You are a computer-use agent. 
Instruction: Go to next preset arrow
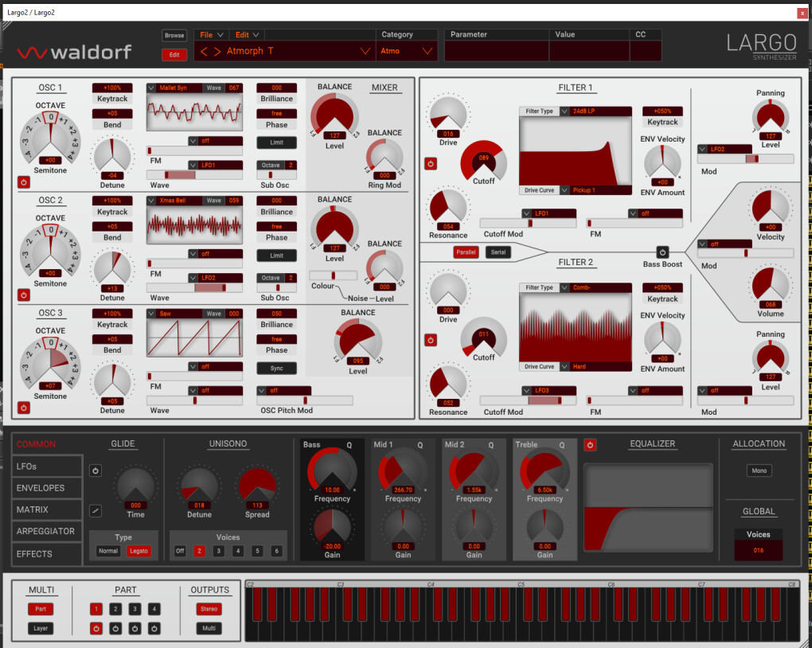[217, 51]
